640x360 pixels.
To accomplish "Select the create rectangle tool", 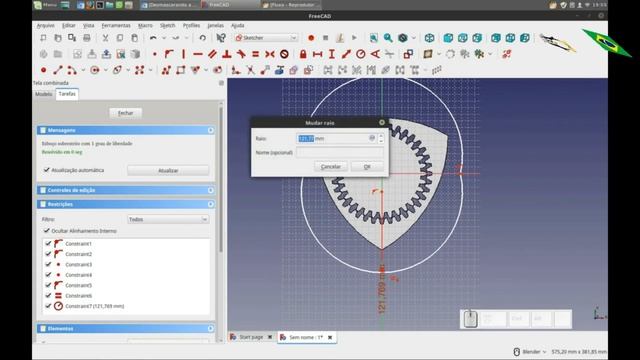I will click(181, 70).
